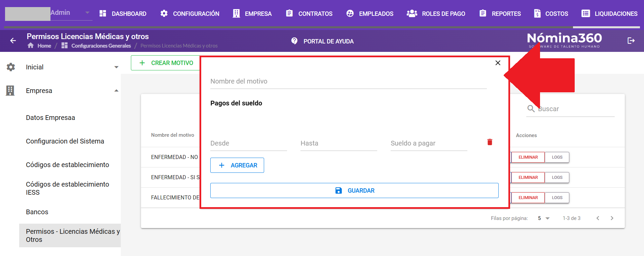Open Configuraciones Generales breadcrumb
Viewport: 644px width, 256px height.
click(x=96, y=46)
